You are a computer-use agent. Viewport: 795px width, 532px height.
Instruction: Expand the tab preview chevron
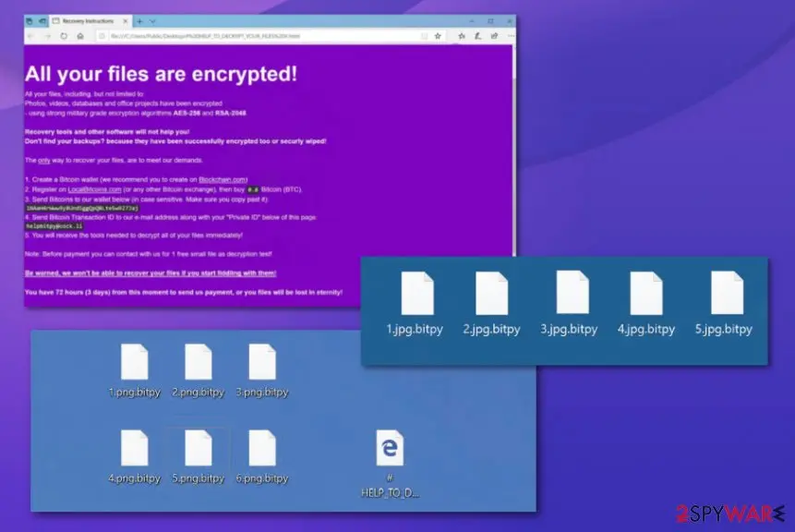pyautogui.click(x=152, y=21)
